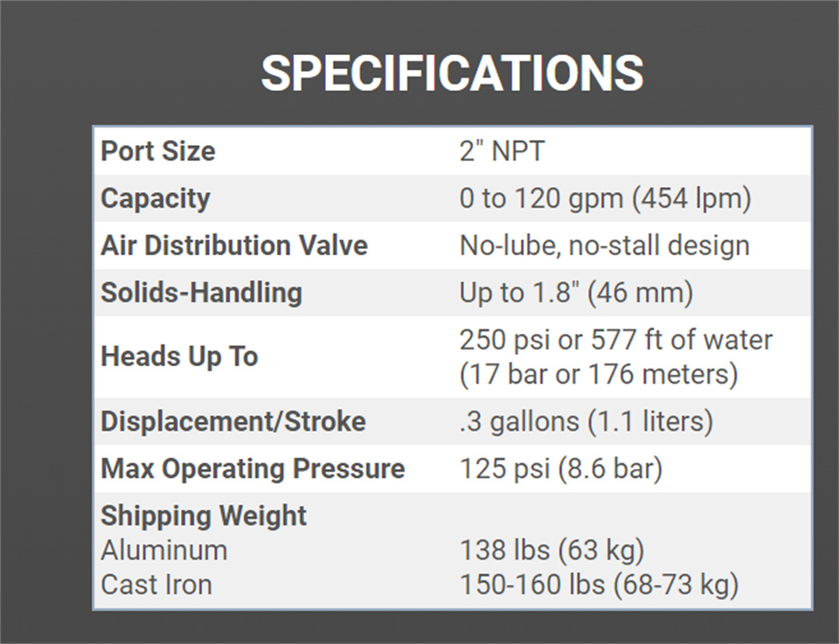Click Up to 1.8" (46 mm) value
This screenshot has width=839, height=644.
pyautogui.click(x=576, y=293)
